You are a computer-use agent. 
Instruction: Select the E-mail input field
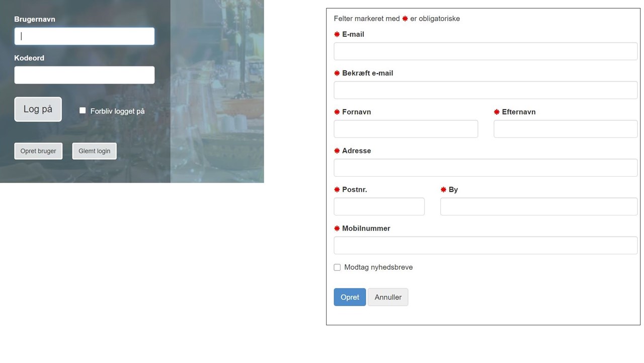click(486, 51)
